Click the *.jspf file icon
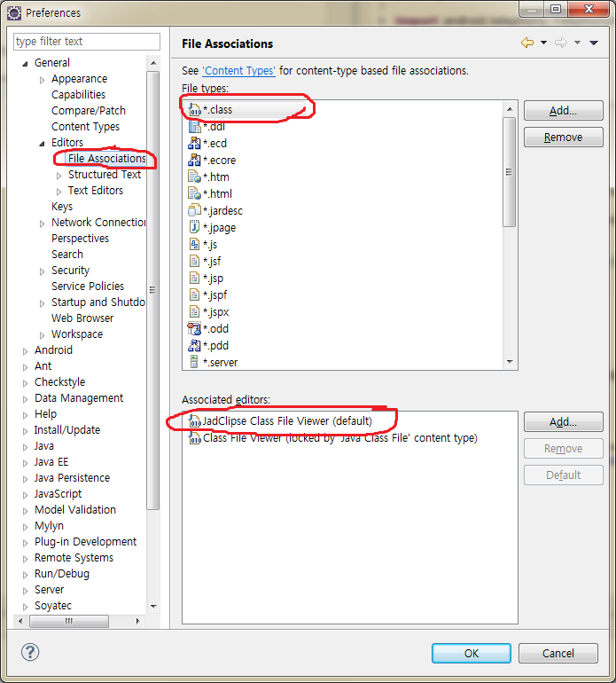 [x=194, y=294]
